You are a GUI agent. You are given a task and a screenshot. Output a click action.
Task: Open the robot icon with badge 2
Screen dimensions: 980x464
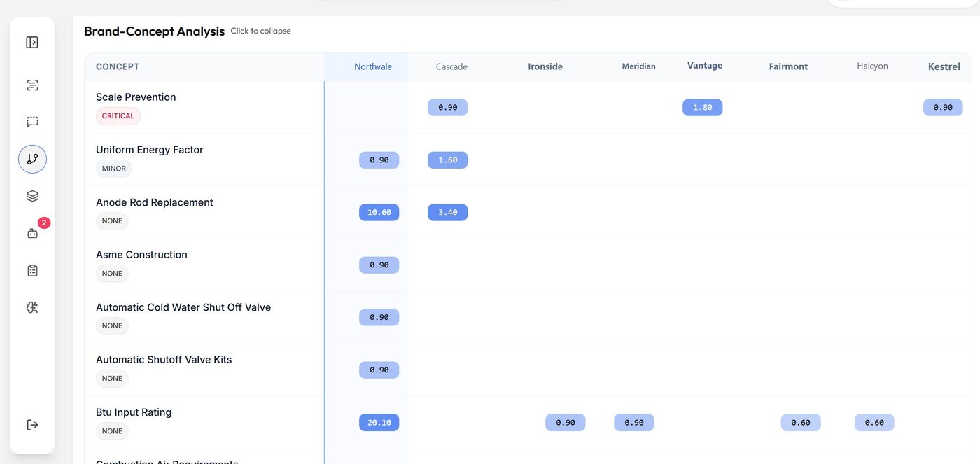tap(32, 234)
